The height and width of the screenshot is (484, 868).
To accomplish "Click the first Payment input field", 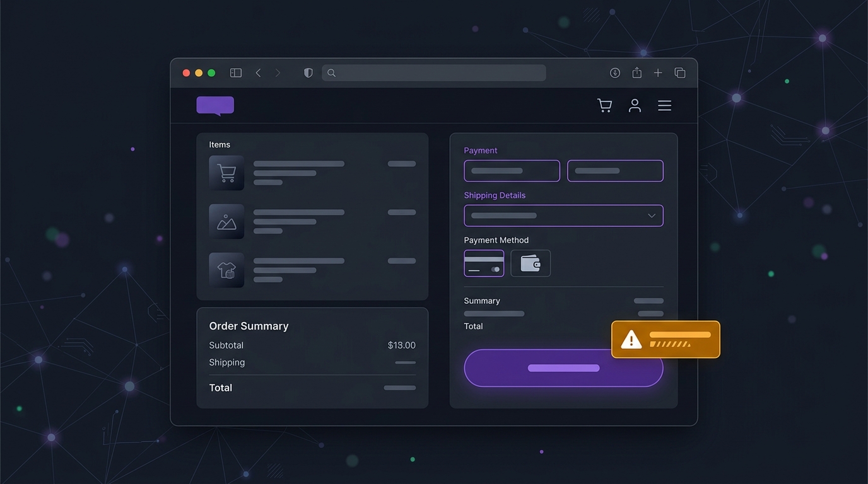I will pos(512,171).
